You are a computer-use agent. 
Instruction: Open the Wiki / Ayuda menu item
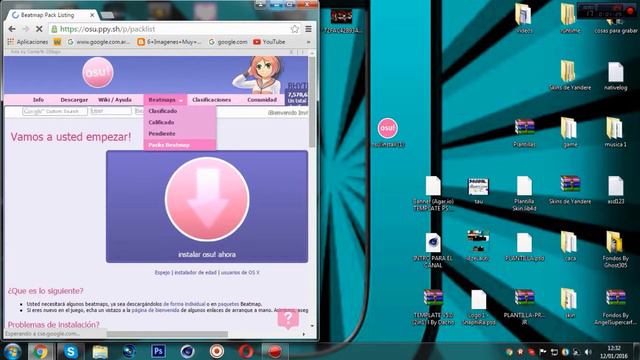115,100
